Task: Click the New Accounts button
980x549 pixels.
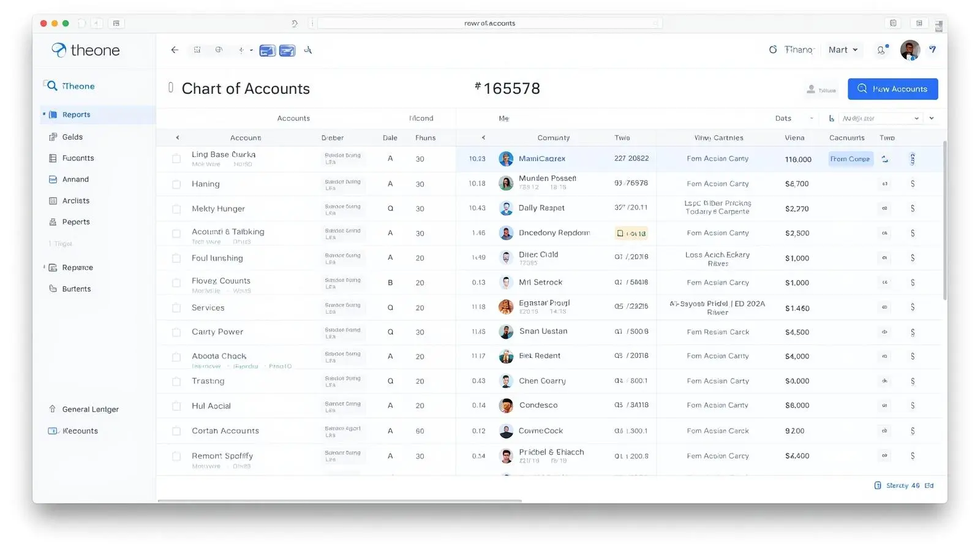Action: click(892, 89)
